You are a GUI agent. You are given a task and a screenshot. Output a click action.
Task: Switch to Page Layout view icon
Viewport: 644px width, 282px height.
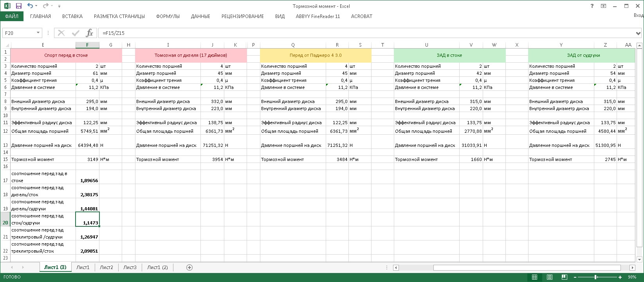pyautogui.click(x=549, y=277)
